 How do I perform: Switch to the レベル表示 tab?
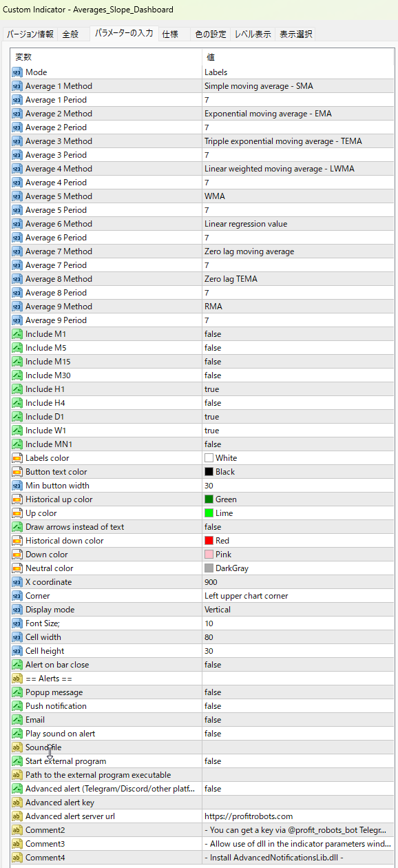click(x=253, y=34)
